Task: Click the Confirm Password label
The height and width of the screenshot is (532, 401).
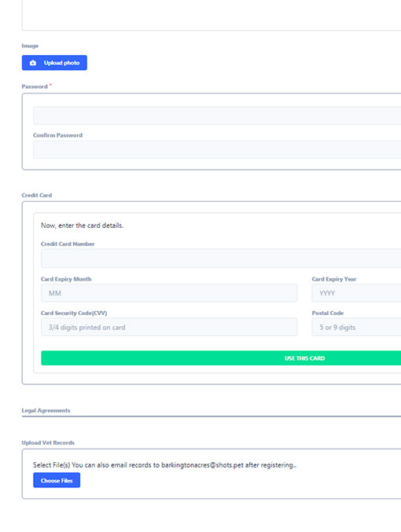Action: [57, 135]
